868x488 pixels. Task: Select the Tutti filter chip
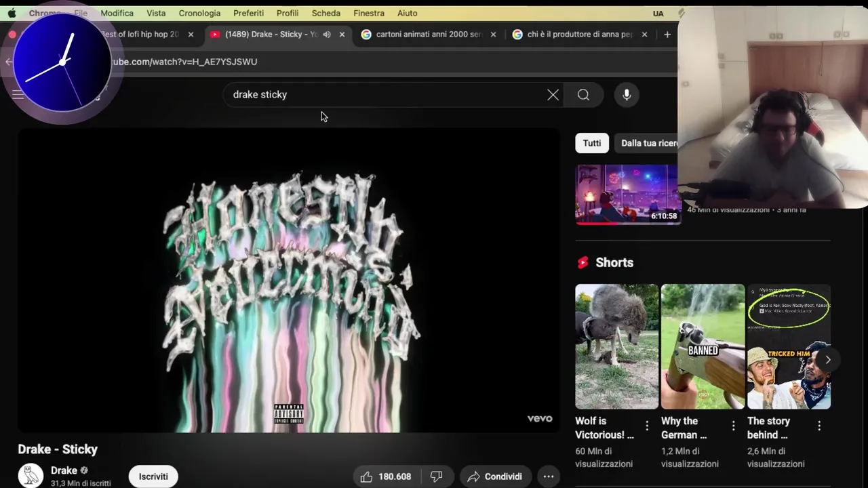click(x=592, y=143)
